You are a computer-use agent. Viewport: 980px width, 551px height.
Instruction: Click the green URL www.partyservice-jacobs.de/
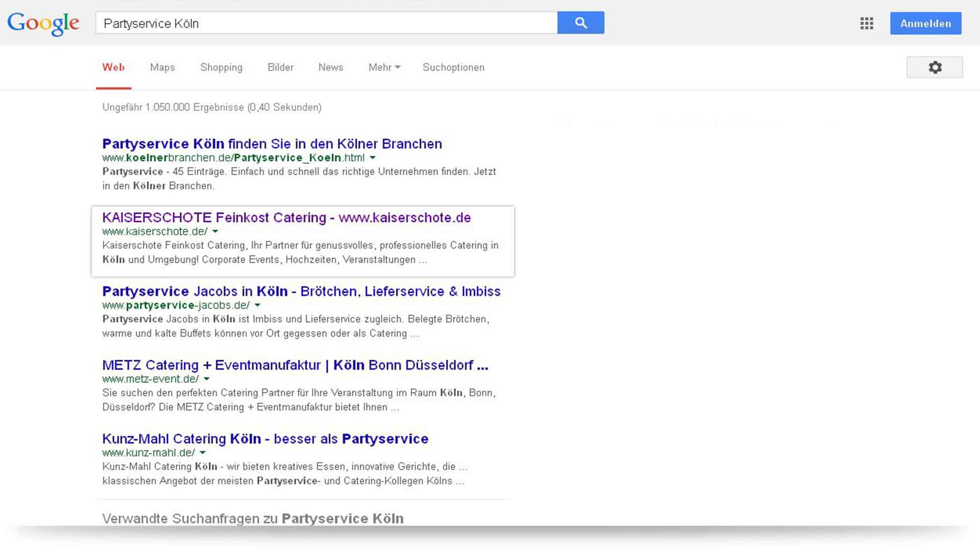tap(176, 305)
